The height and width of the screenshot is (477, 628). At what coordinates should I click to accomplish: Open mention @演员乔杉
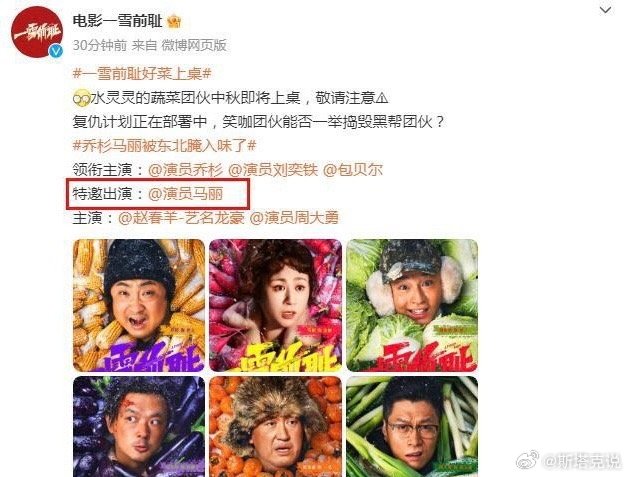185,170
